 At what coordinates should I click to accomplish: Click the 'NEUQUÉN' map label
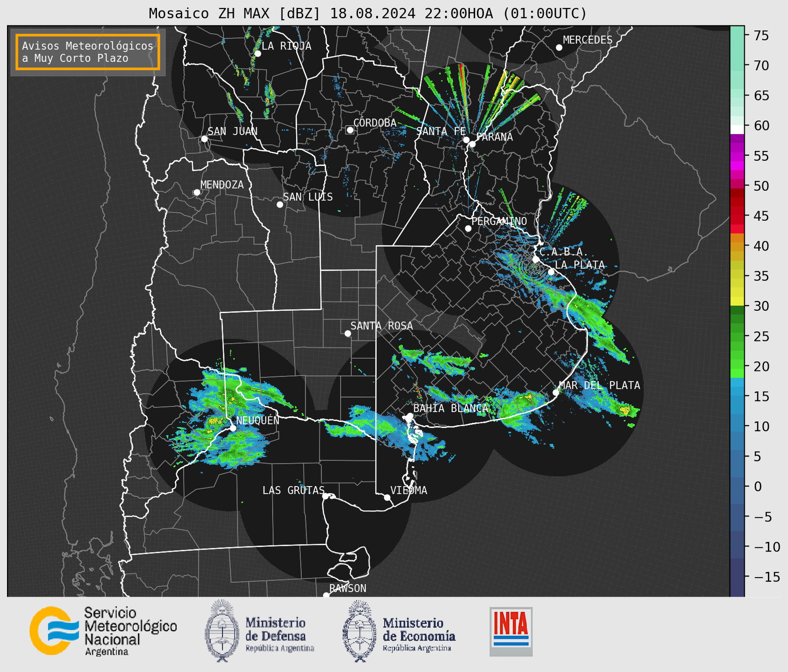point(258,420)
